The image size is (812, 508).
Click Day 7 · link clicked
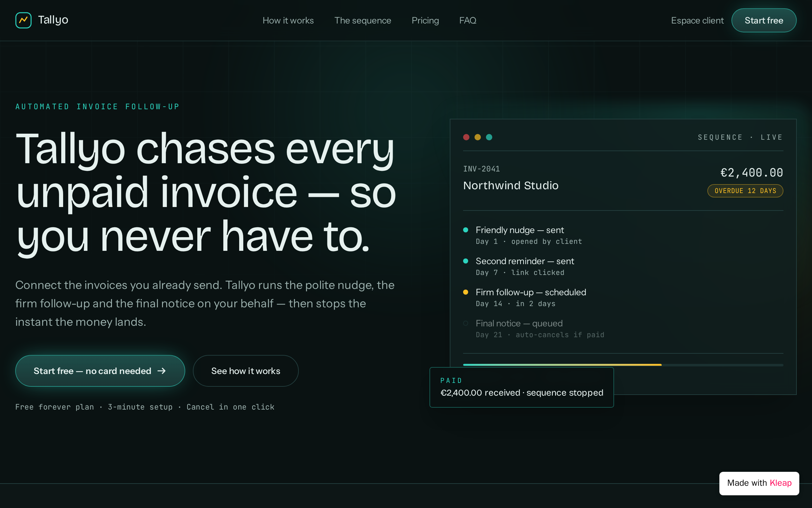pos(520,273)
